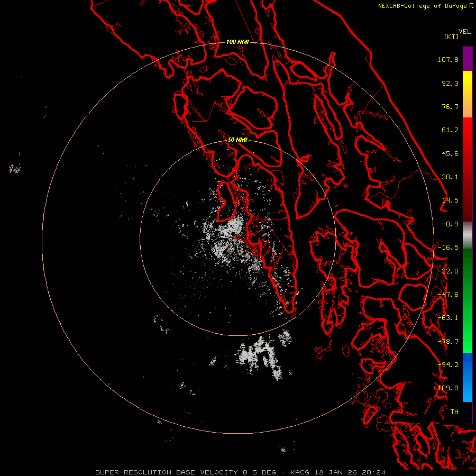Pick the blue segment of the velocity color bar
Image resolution: width=476 pixels, height=476 pixels.
[467, 377]
